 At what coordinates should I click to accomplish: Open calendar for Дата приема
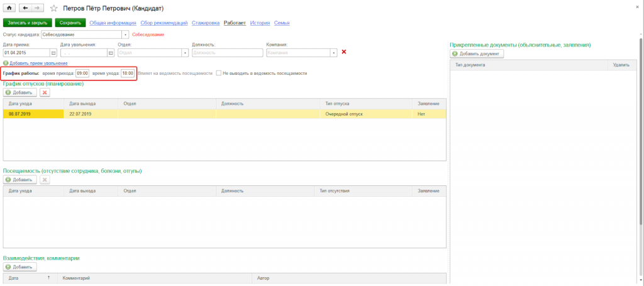click(x=53, y=53)
